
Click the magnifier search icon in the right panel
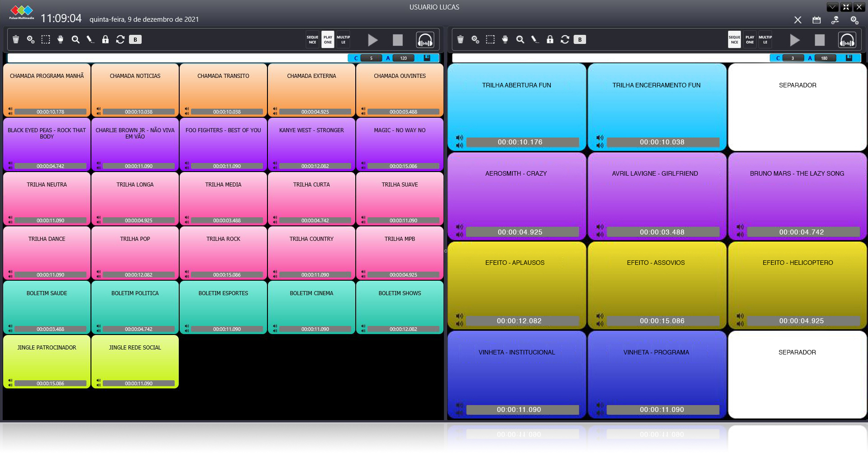pyautogui.click(x=520, y=39)
